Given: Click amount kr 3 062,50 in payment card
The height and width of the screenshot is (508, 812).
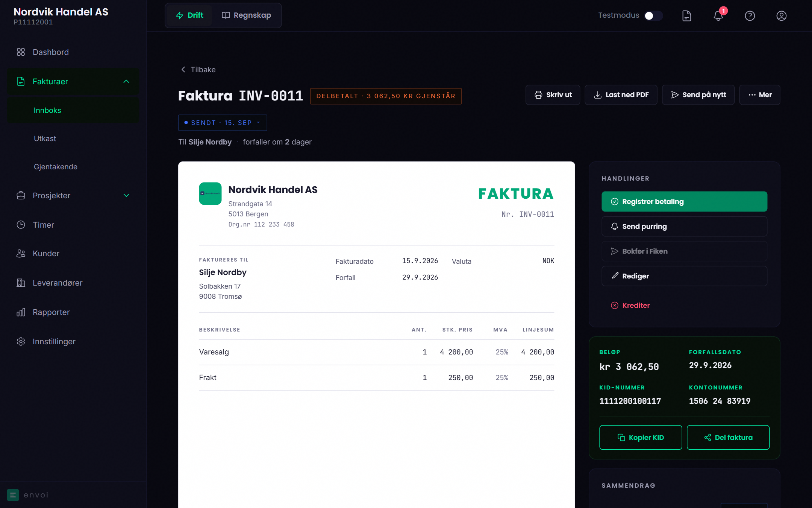Looking at the screenshot, I should [629, 367].
